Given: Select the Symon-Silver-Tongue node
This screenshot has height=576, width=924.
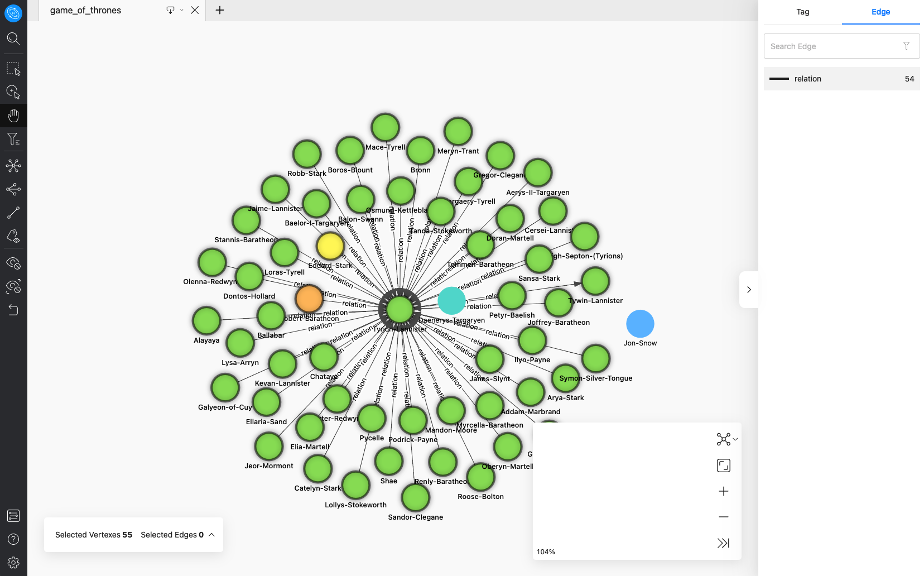Looking at the screenshot, I should point(596,359).
